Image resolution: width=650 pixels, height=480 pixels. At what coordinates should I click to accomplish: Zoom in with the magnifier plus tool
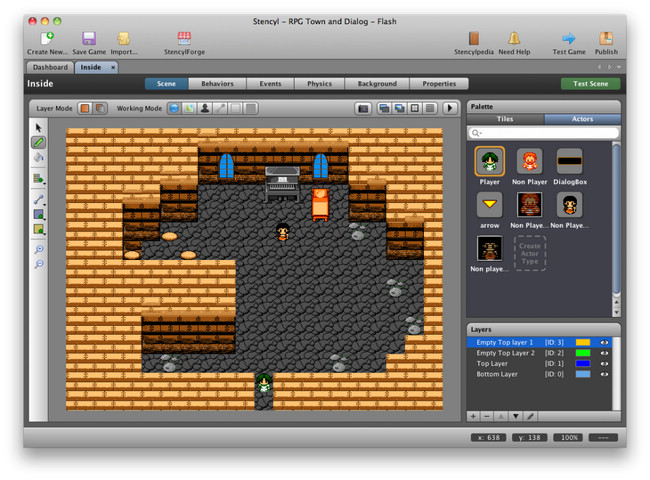(x=39, y=249)
